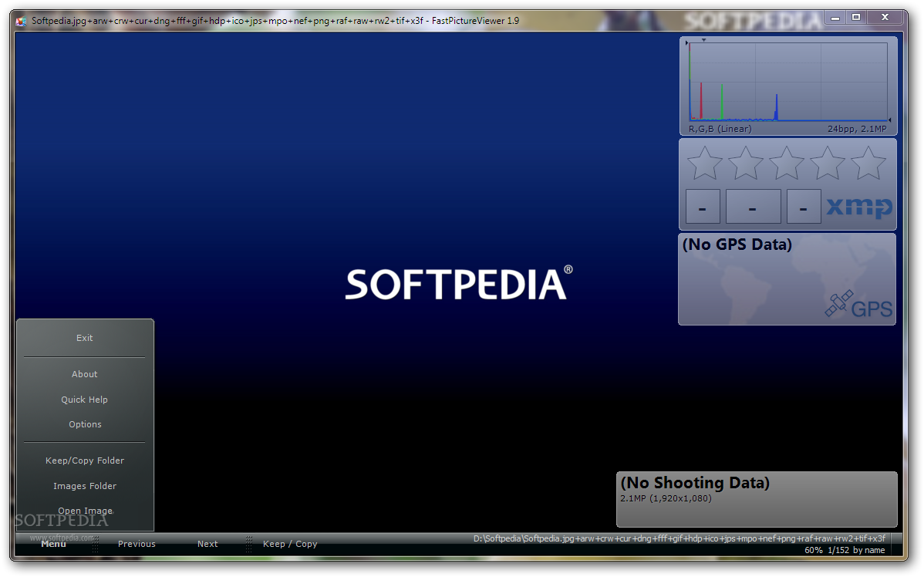Select Keep/Copy Folder menu entry
This screenshot has width=924, height=577.
(x=85, y=461)
